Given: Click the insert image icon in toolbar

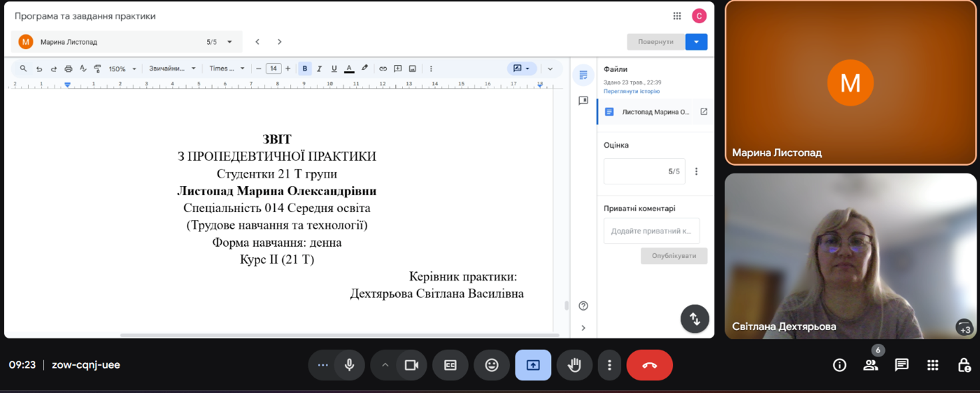Looking at the screenshot, I should coord(412,68).
